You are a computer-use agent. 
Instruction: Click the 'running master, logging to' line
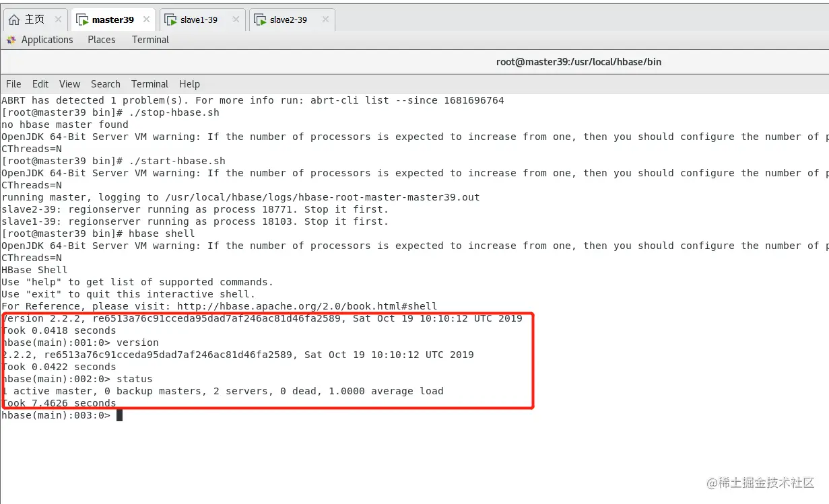click(240, 197)
